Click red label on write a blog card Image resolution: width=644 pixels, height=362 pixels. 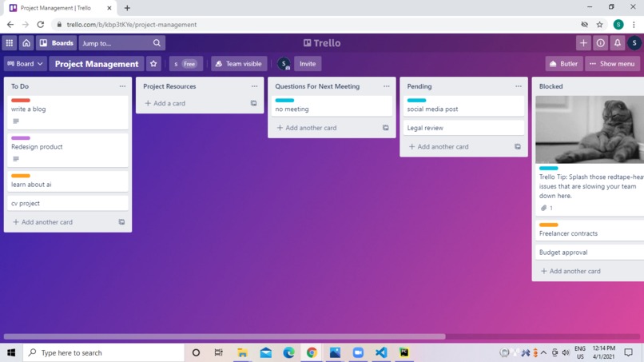click(x=21, y=100)
